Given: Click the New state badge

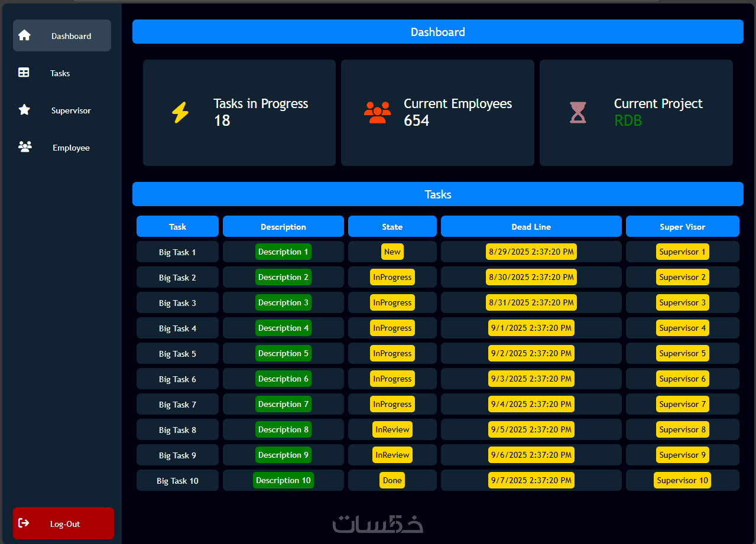Looking at the screenshot, I should coord(392,252).
